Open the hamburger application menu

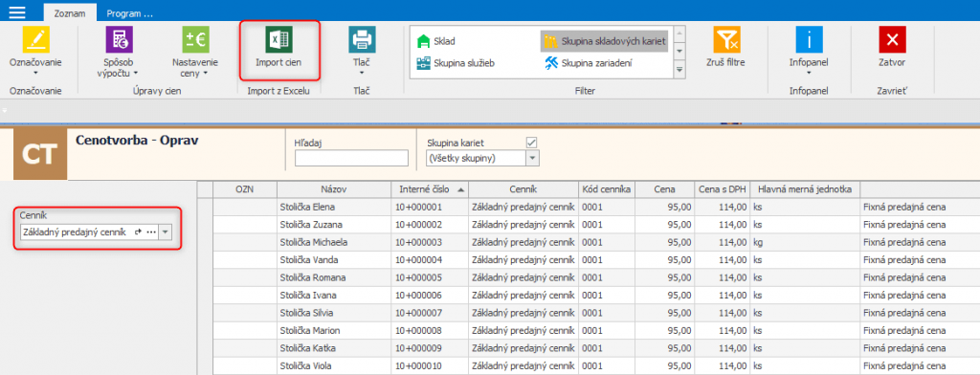pyautogui.click(x=17, y=11)
